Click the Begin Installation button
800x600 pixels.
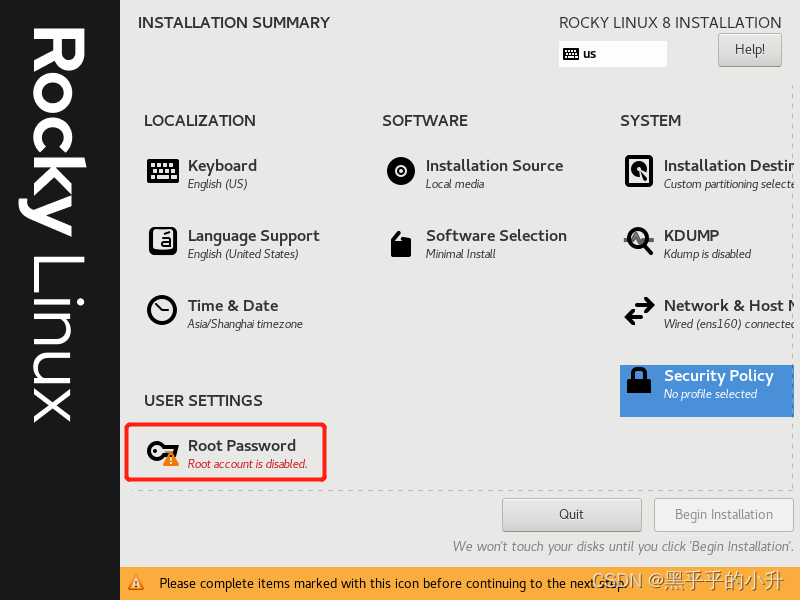[x=723, y=514]
